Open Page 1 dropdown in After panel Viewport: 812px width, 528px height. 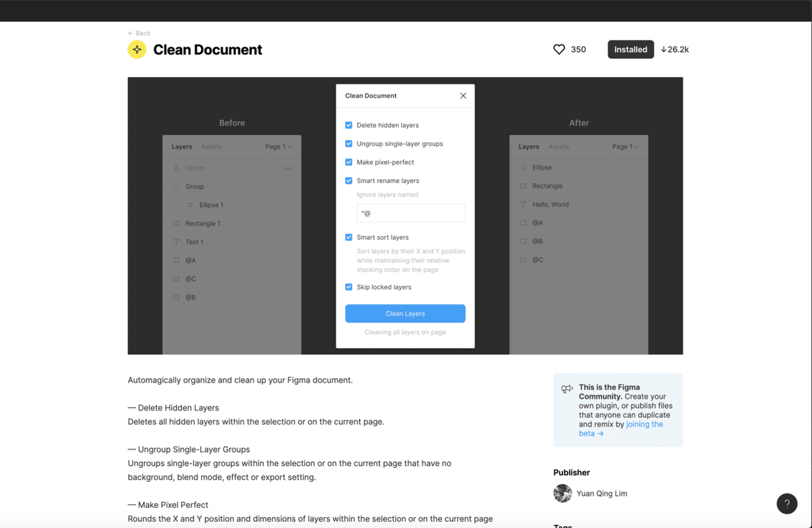[625, 147]
